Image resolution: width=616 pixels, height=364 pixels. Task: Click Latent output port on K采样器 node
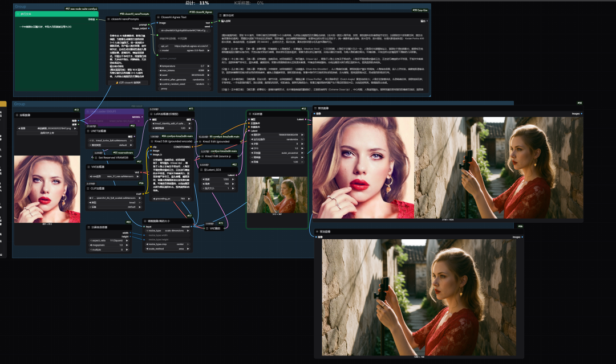point(306,119)
